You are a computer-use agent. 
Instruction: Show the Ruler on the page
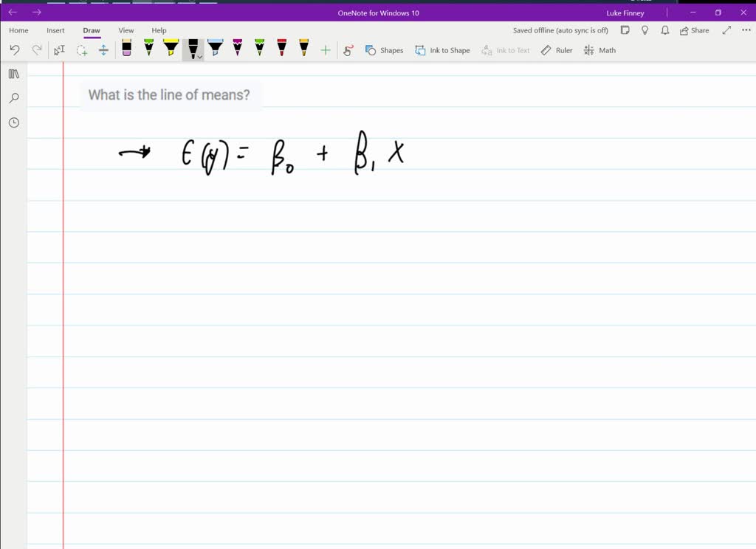tap(557, 50)
